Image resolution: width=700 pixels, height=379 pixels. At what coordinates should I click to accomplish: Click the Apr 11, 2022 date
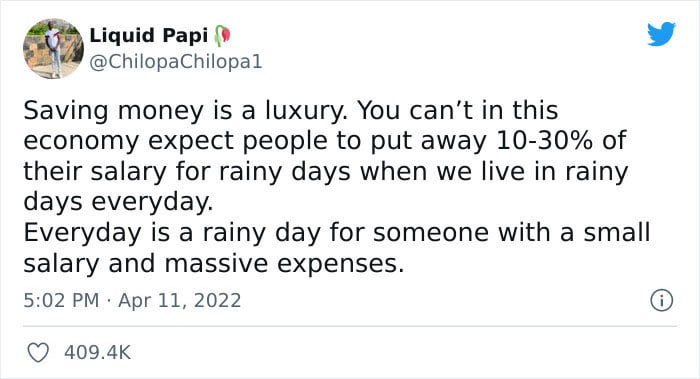tap(179, 300)
